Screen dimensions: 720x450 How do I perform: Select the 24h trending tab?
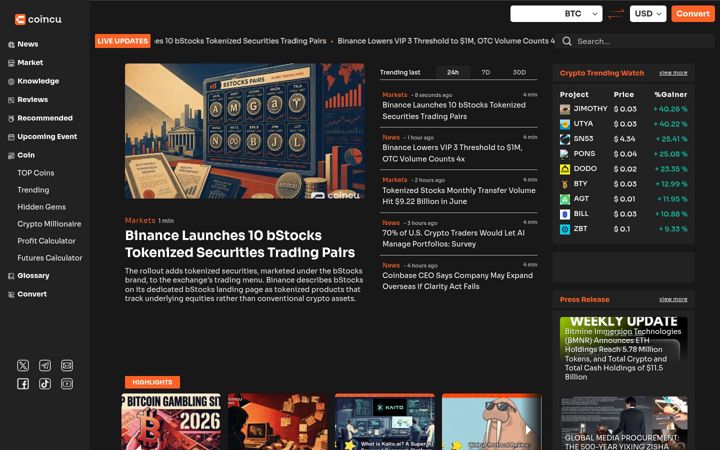[x=453, y=72]
